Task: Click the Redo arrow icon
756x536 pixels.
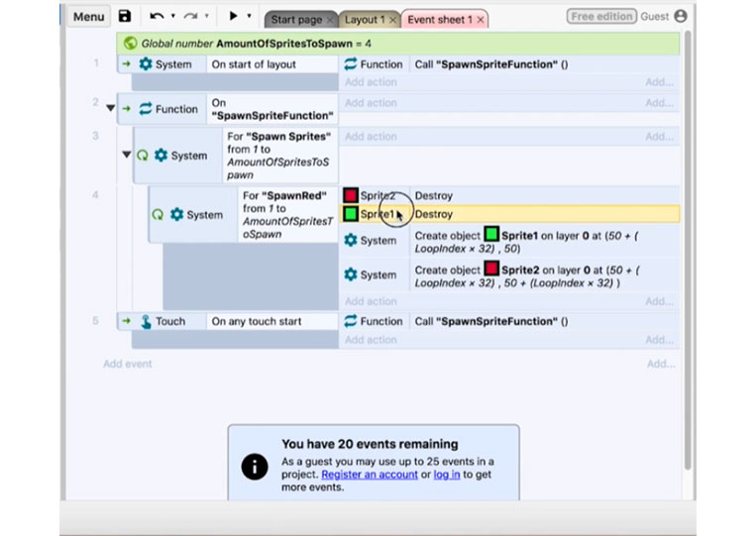Action: click(190, 17)
